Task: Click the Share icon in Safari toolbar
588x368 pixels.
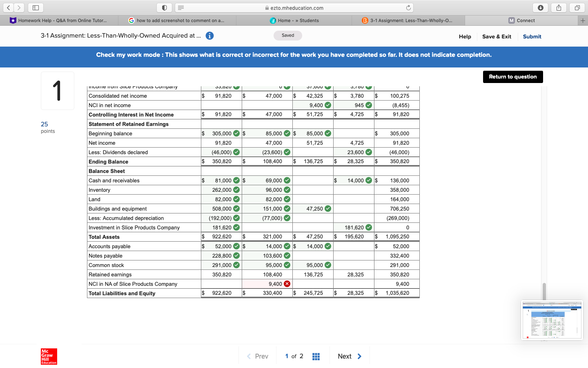Action: (558, 7)
